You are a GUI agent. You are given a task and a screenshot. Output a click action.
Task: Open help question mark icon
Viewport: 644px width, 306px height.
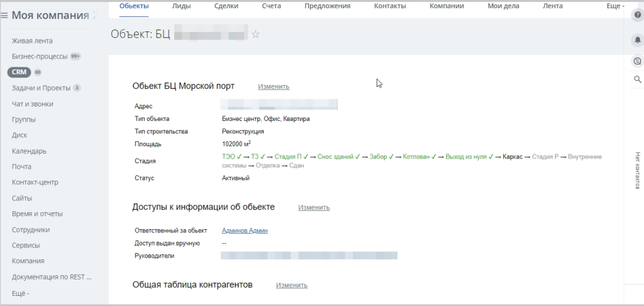coord(638,15)
